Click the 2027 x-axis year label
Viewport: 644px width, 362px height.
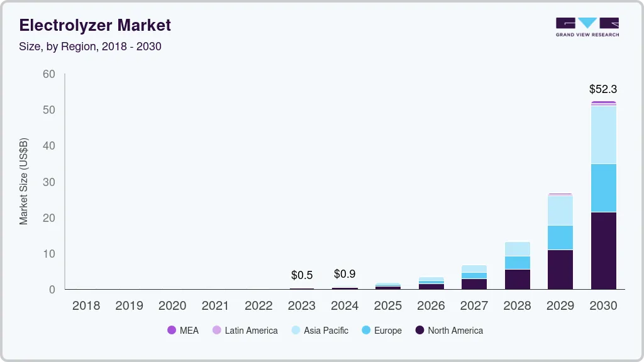(x=474, y=306)
